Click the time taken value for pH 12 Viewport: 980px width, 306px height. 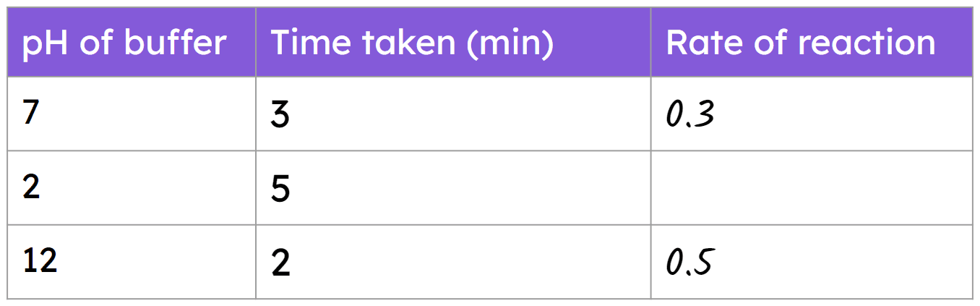280,263
